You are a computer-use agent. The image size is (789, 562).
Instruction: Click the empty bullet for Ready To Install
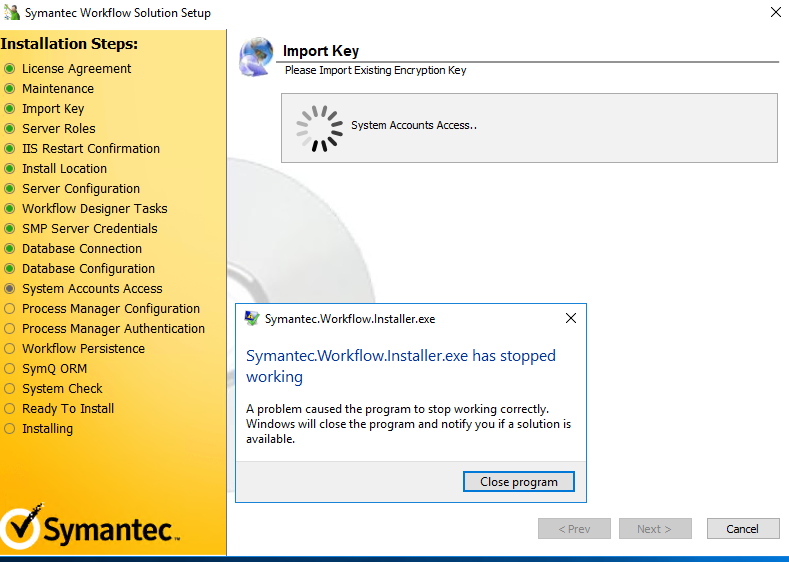click(10, 409)
